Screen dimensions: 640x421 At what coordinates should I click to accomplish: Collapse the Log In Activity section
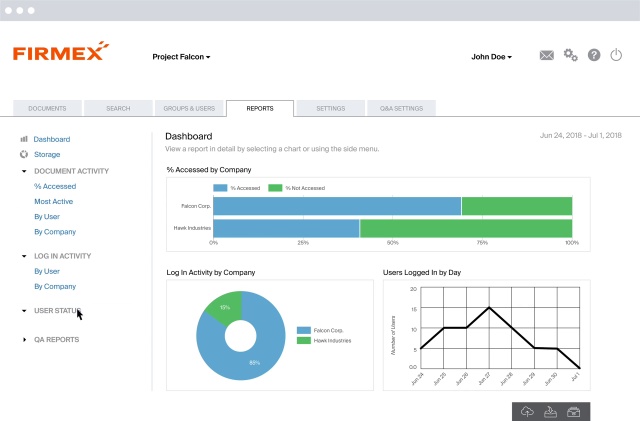tap(24, 256)
